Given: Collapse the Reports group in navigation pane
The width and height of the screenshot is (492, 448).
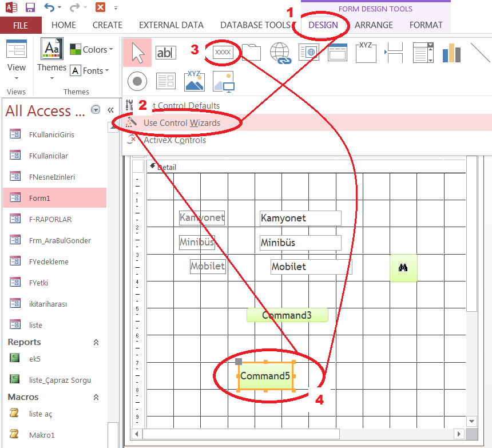Looking at the screenshot, I should point(96,342).
